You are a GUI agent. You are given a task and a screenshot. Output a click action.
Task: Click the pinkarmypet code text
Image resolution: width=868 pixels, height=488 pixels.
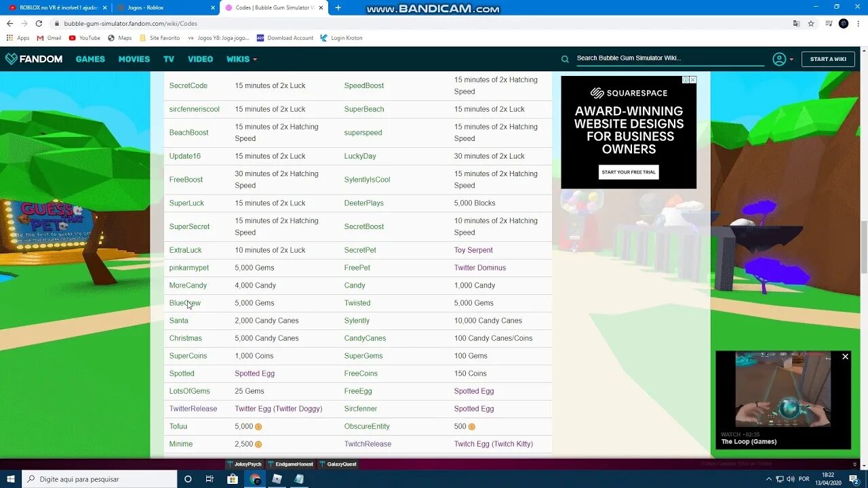pyautogui.click(x=189, y=268)
